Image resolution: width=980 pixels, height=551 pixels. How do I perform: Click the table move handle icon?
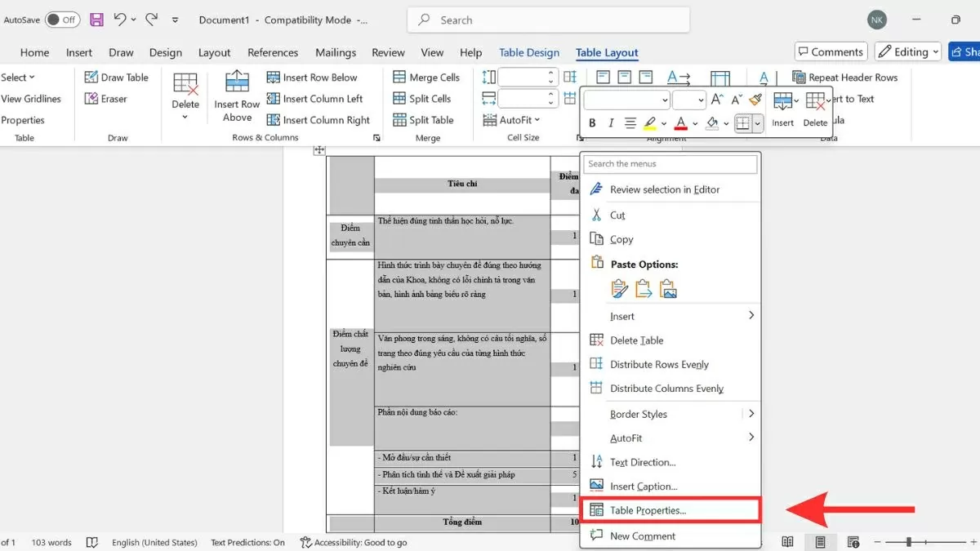click(x=319, y=150)
